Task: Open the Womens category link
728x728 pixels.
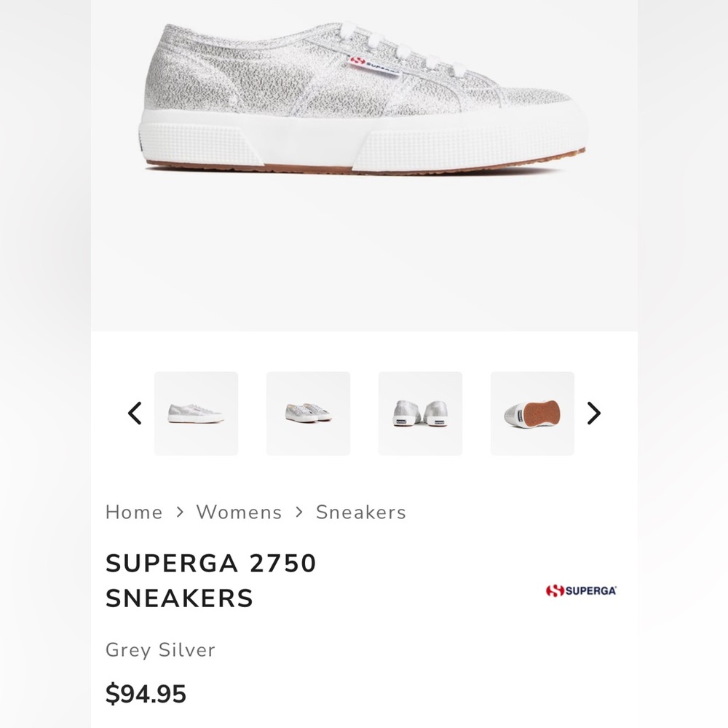Action: (239, 512)
